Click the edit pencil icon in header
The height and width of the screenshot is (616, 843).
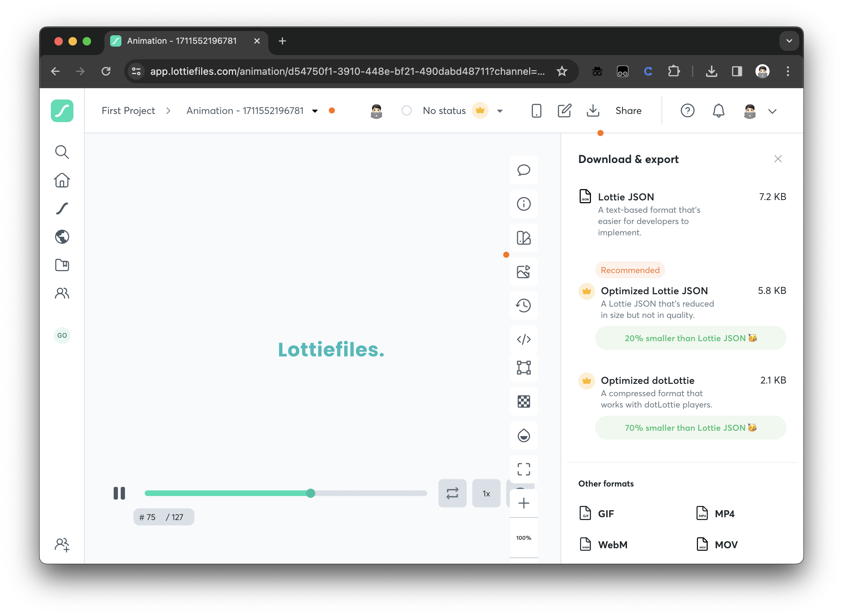pyautogui.click(x=564, y=111)
